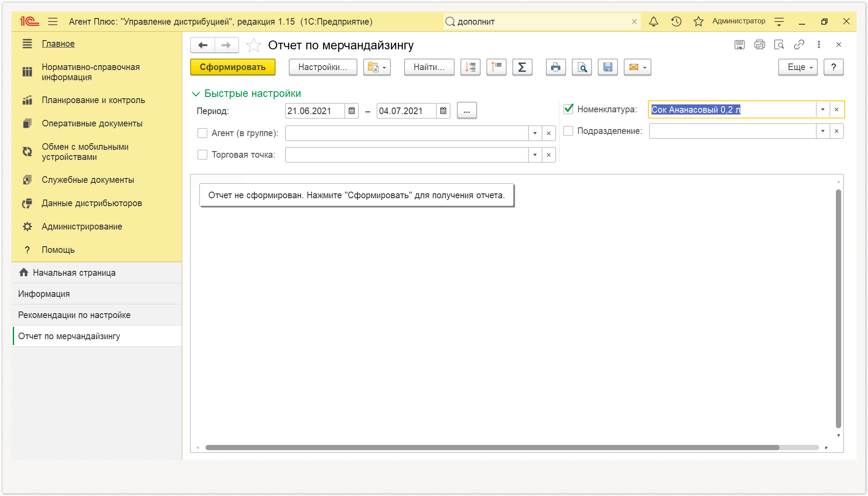Open the Настройки... button
The height and width of the screenshot is (496, 868).
tap(323, 67)
